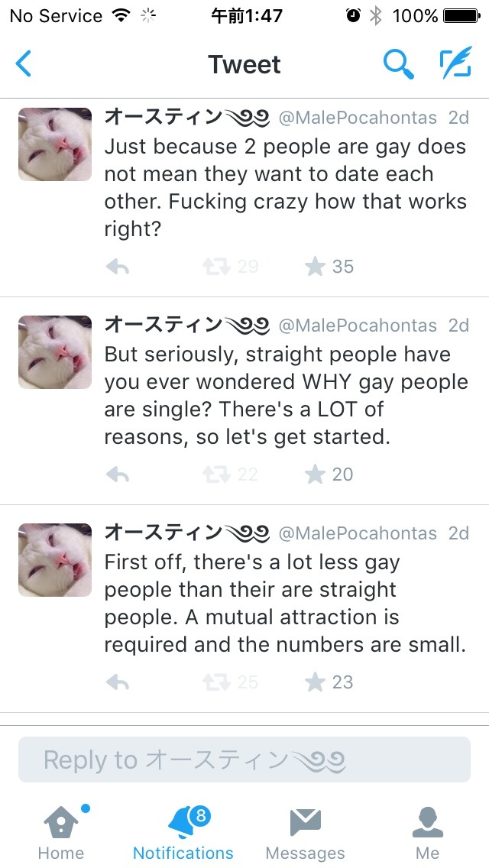Screen dimensions: 489x868
Task: Open search with magnifying glass icon
Action: 398,65
